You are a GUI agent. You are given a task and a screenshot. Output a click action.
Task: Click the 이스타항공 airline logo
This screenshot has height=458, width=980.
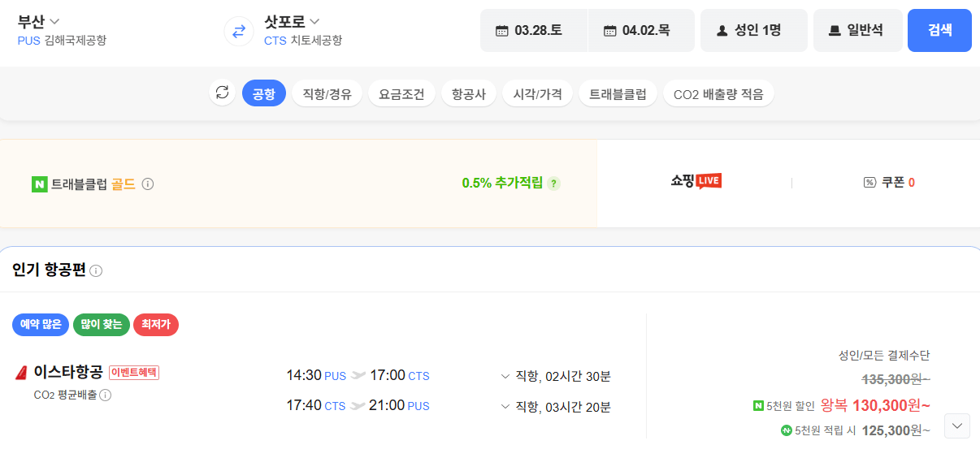tap(21, 373)
